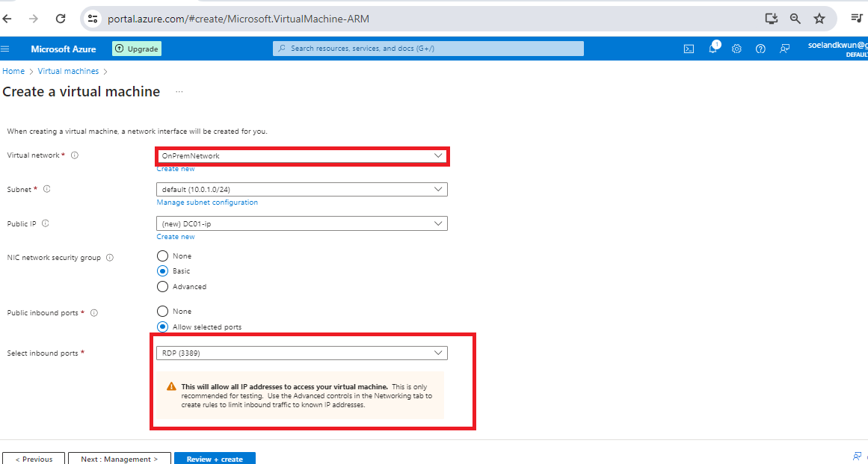Expand the Subnet default (10.0.1.0/24) dropdown

pos(302,189)
